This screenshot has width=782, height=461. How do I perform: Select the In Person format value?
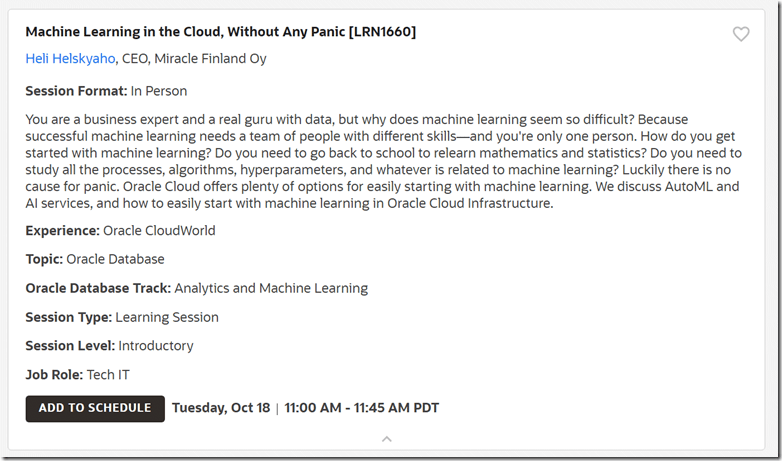[159, 91]
